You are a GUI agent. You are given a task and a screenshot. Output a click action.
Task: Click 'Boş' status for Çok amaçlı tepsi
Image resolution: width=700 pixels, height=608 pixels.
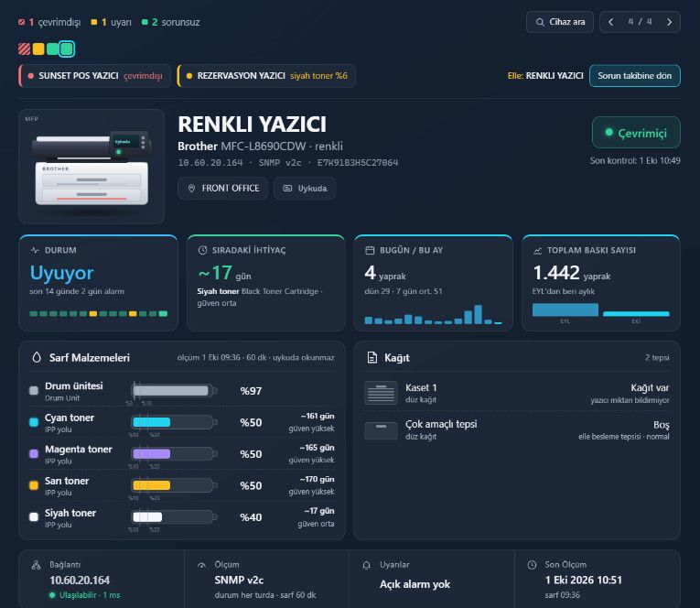click(662, 424)
